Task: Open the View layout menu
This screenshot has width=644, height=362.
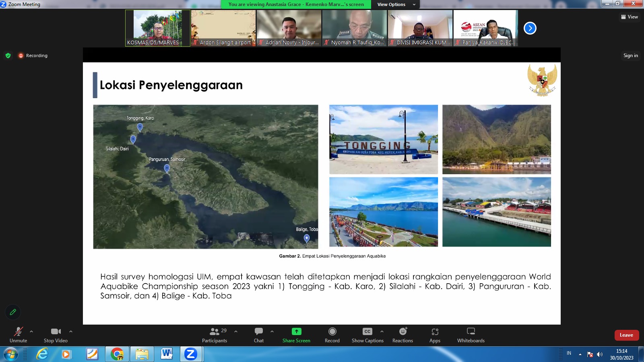Action: (x=630, y=17)
